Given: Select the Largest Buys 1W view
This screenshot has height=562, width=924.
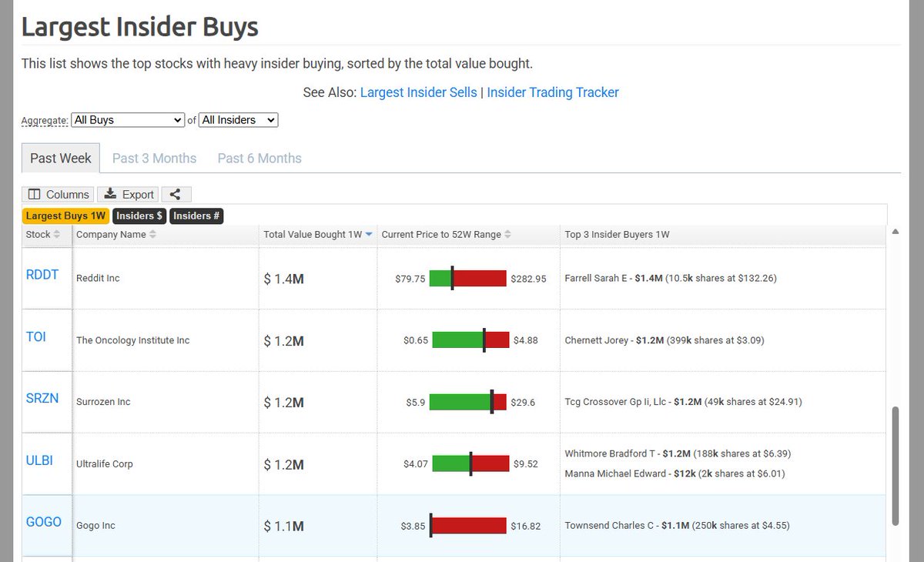Looking at the screenshot, I should pos(66,216).
